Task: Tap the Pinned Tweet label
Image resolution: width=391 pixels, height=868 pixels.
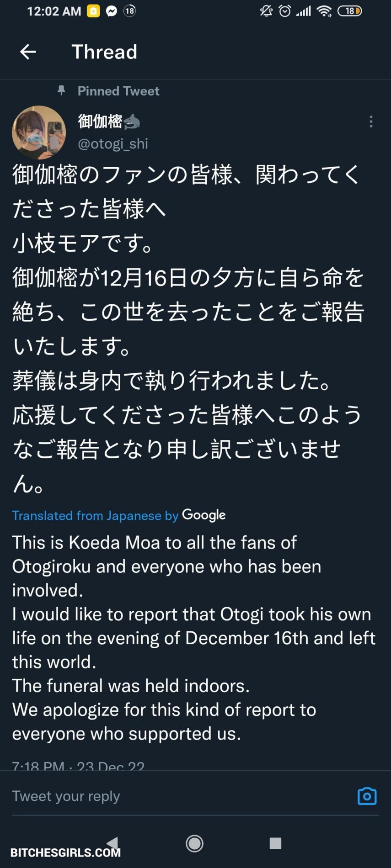Action: coord(118,91)
